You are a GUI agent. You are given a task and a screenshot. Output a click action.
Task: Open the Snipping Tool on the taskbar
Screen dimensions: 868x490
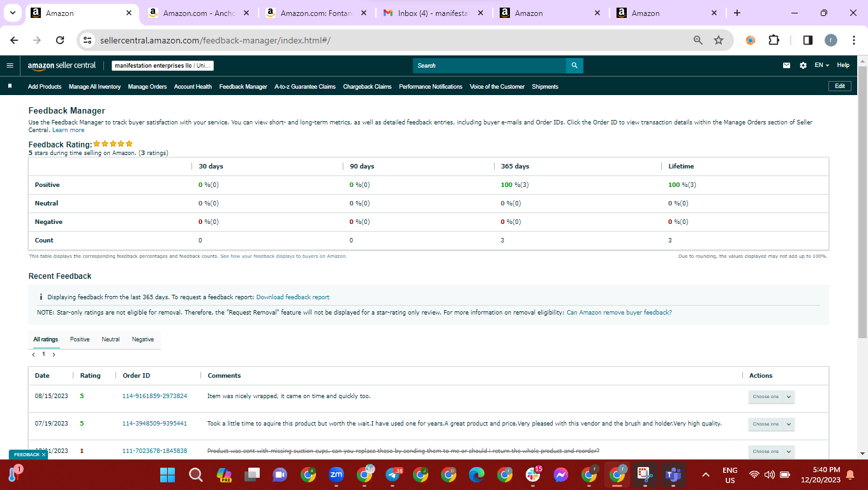coord(645,475)
